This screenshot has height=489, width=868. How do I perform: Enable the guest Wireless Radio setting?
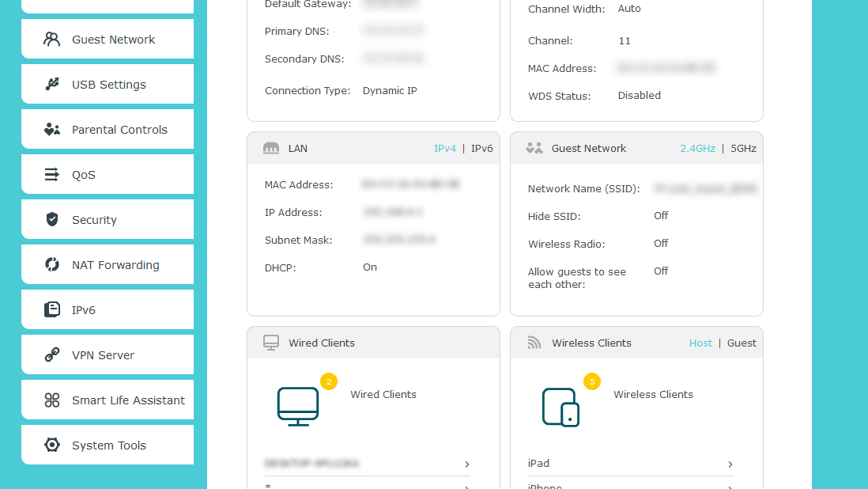661,243
